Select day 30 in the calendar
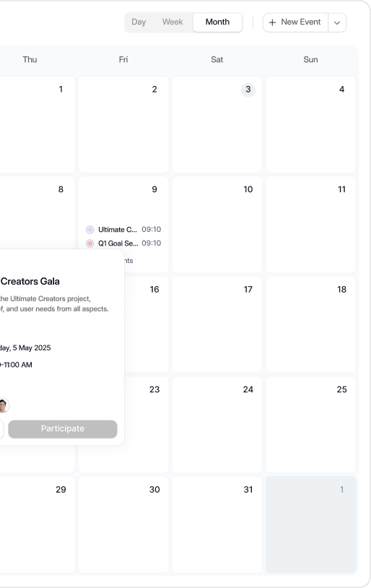 [x=123, y=524]
